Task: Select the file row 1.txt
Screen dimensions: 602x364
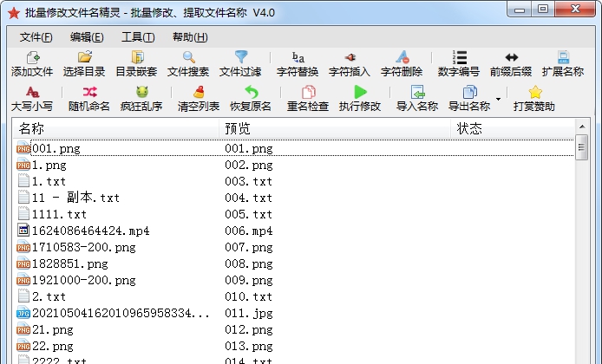Action: [295, 181]
